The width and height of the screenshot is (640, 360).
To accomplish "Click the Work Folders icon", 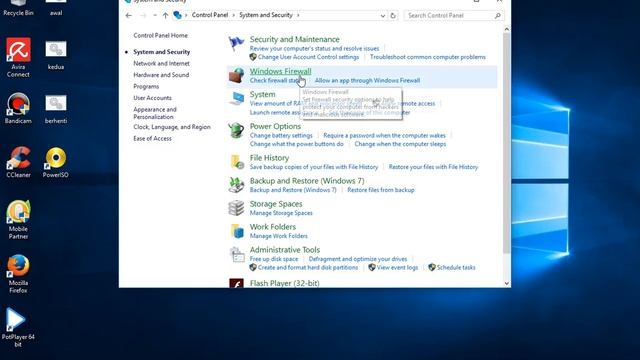I will point(237,231).
